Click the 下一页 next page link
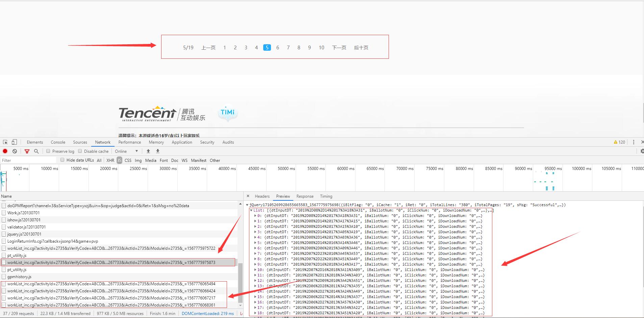 point(339,48)
